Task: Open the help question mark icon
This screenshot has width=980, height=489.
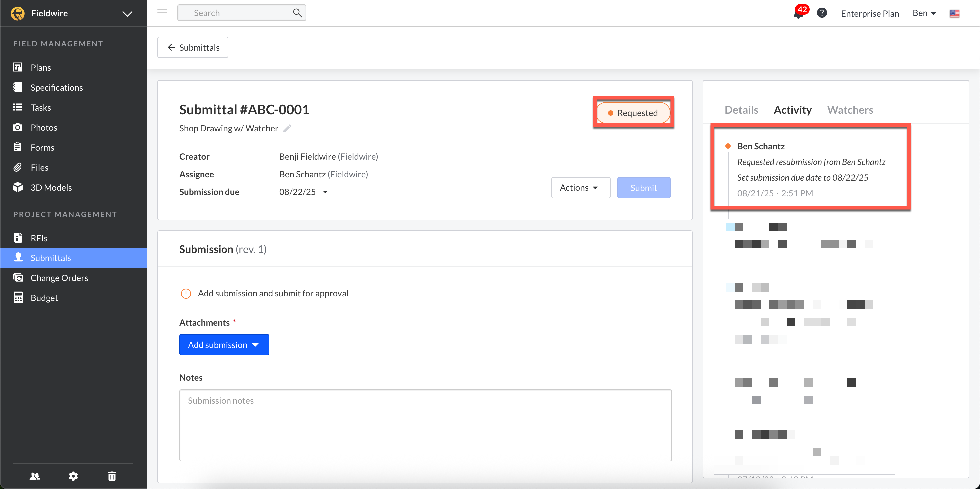Action: pos(822,13)
